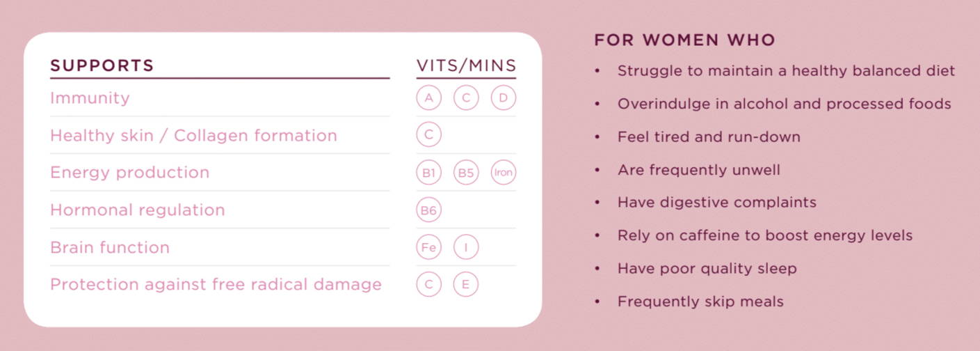Screen dimensions: 980x351
Task: Click the VITS/MINS column heading
Action: (x=467, y=65)
